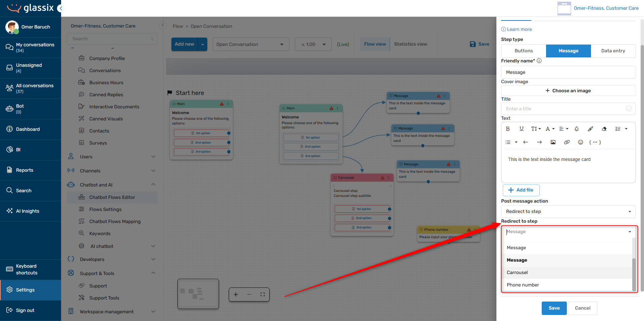The width and height of the screenshot is (644, 321).
Task: Open My conversations in sidebar
Action: [x=31, y=48]
